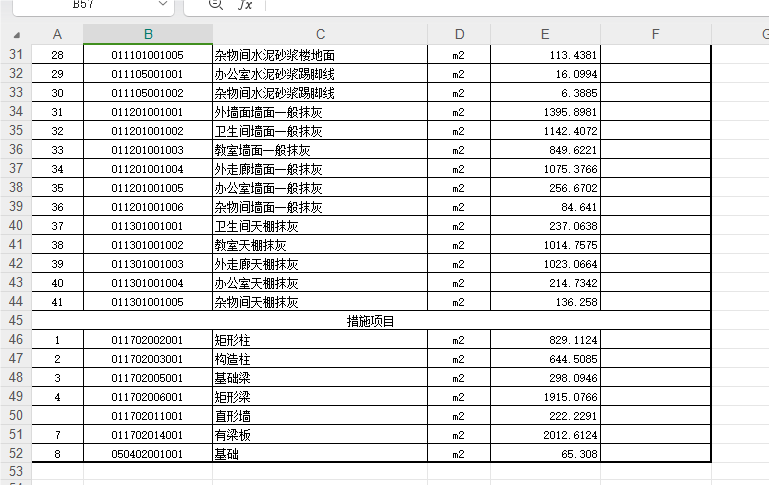
Task: Select column B header
Action: point(148,34)
